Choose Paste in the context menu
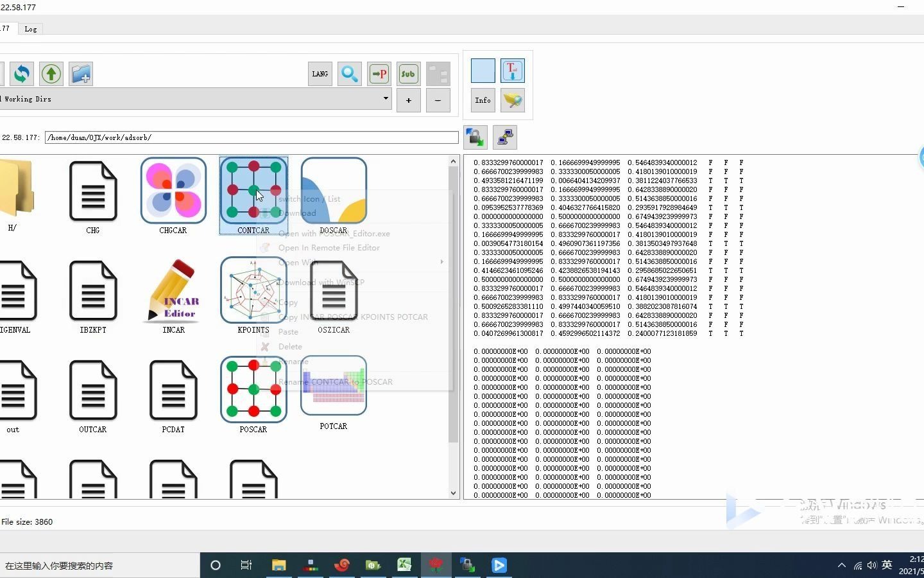The image size is (924, 578). 288,332
